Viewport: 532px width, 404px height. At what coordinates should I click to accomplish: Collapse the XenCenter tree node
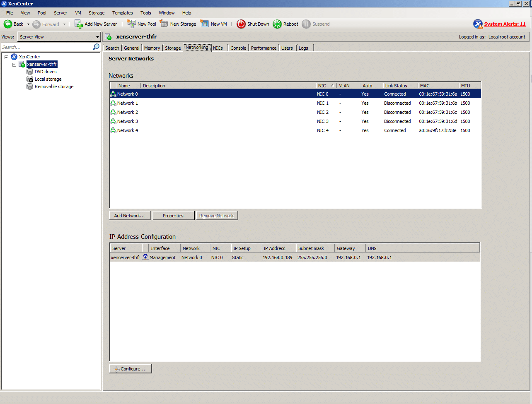[x=7, y=57]
